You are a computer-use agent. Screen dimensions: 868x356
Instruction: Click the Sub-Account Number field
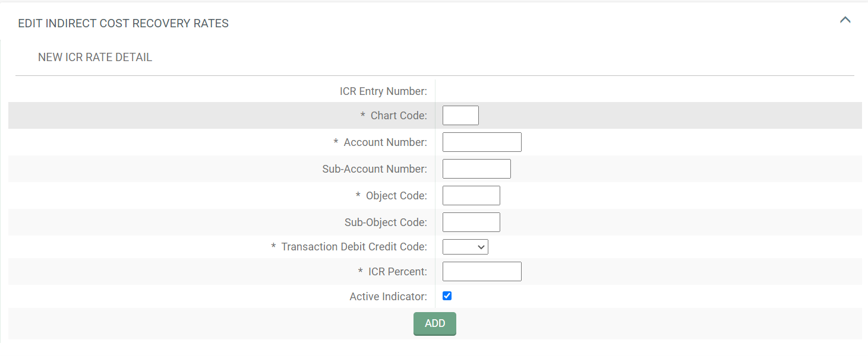tap(476, 169)
